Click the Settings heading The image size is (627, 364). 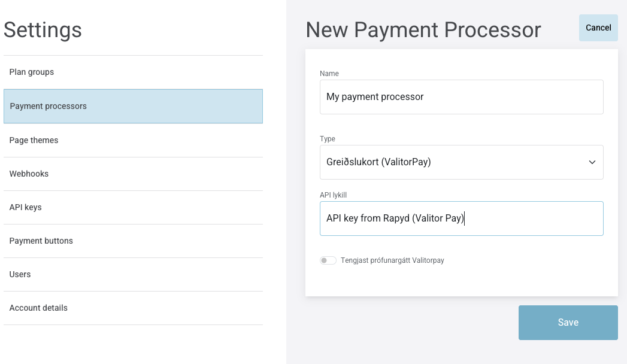click(43, 30)
